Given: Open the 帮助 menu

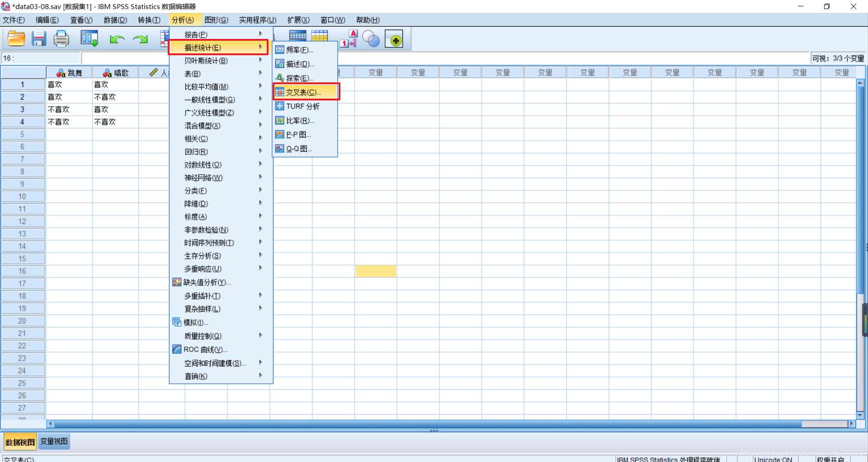Looking at the screenshot, I should click(368, 20).
